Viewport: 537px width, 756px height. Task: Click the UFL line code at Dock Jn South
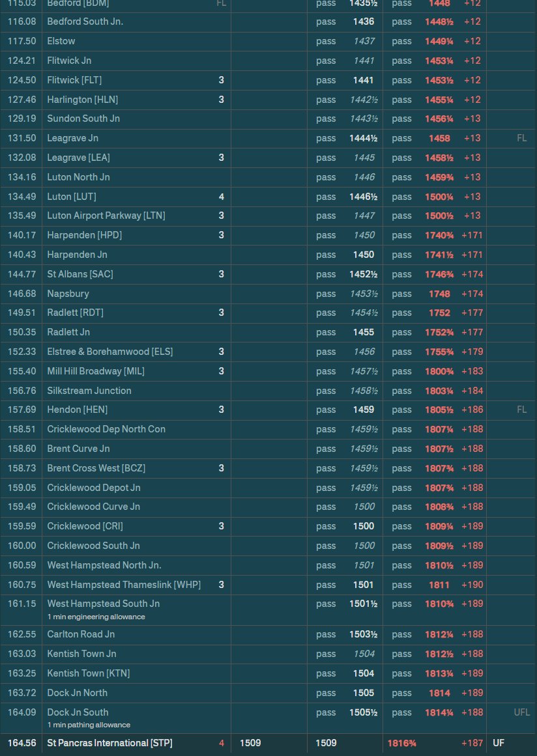(x=521, y=712)
